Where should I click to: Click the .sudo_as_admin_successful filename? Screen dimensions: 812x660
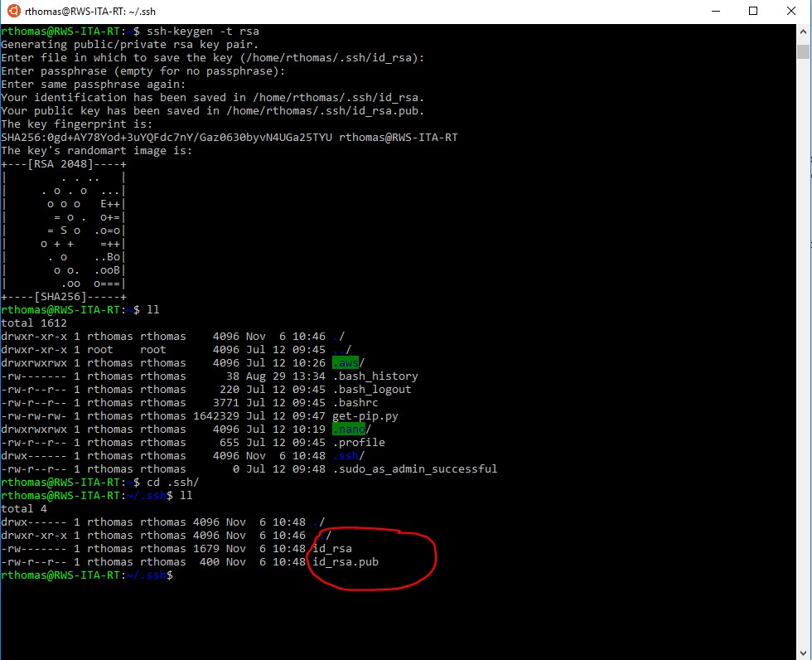click(x=414, y=468)
